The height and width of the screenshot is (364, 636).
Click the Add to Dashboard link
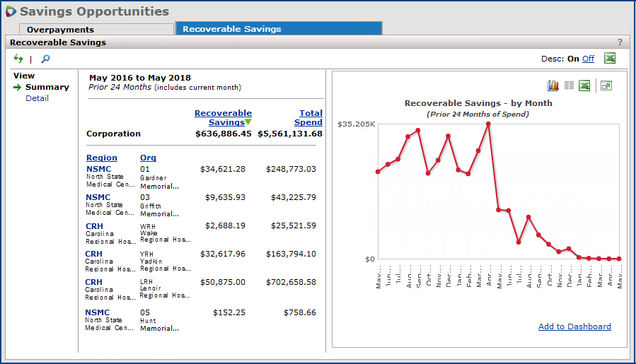(x=574, y=327)
